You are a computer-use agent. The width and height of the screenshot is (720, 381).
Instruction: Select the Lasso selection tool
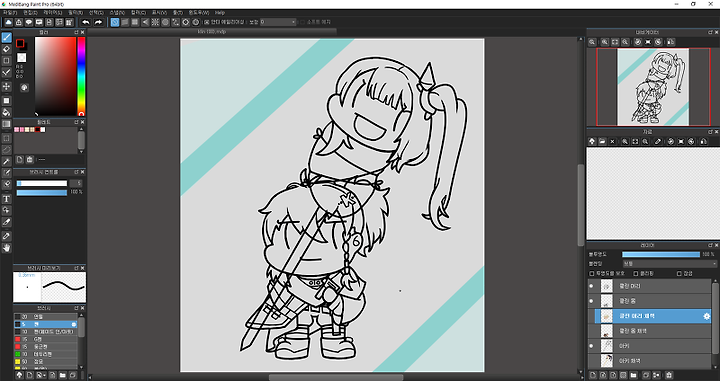(x=6, y=150)
